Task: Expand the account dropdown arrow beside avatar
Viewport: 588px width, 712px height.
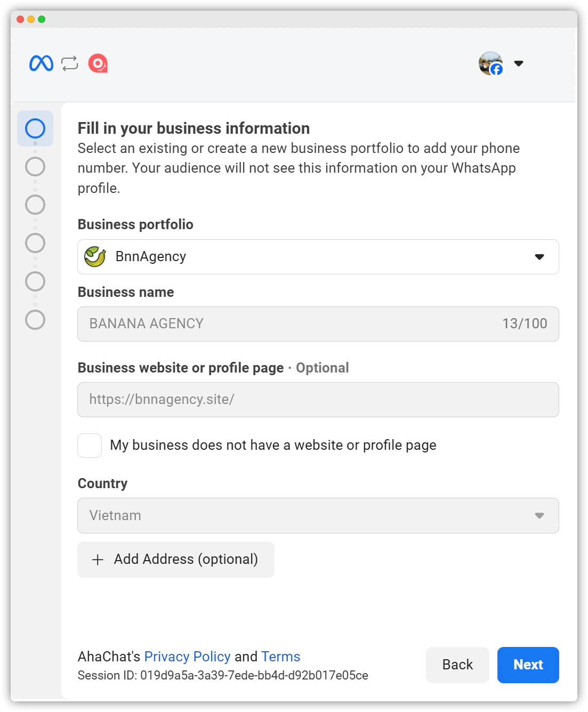Action: (519, 63)
